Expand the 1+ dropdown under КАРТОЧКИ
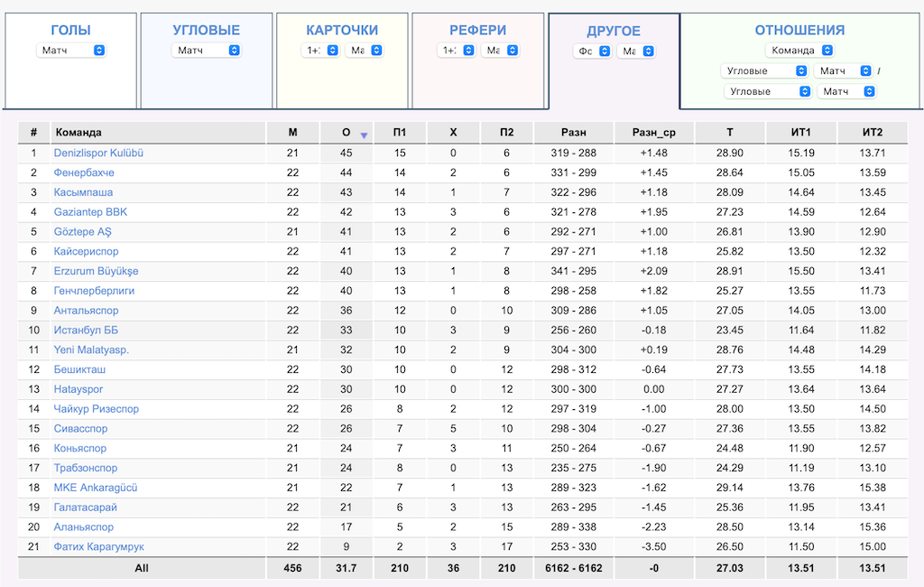This screenshot has height=587, width=924. [x=320, y=51]
